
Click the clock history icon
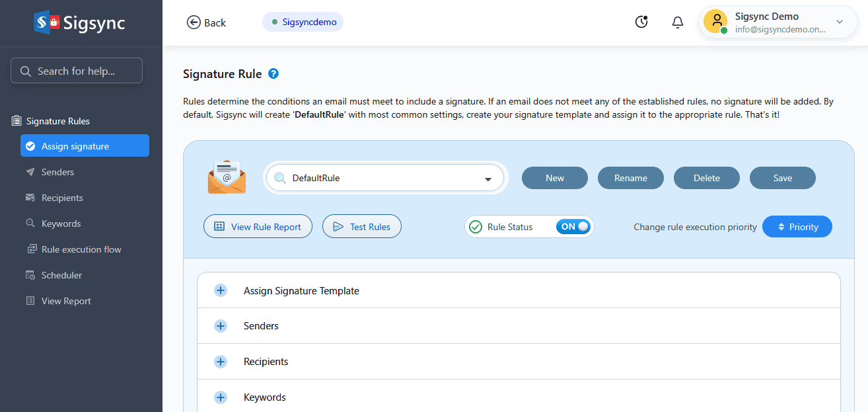(641, 22)
